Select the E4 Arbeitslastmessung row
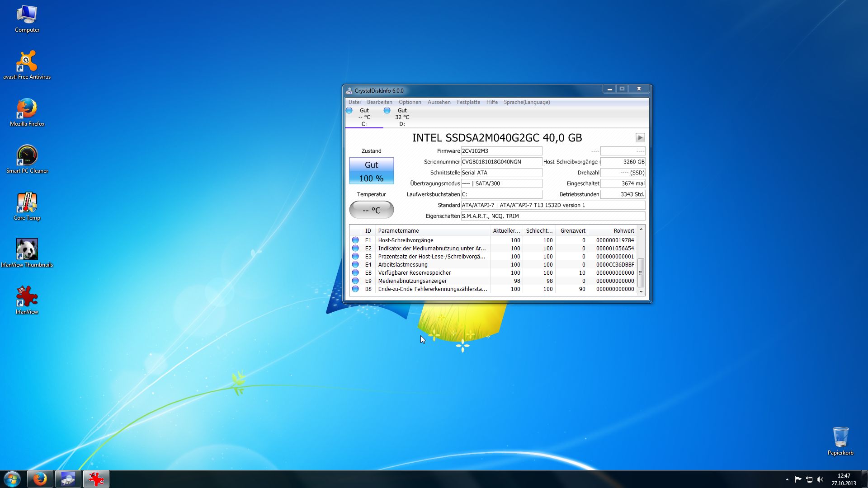This screenshot has width=868, height=488. (493, 265)
